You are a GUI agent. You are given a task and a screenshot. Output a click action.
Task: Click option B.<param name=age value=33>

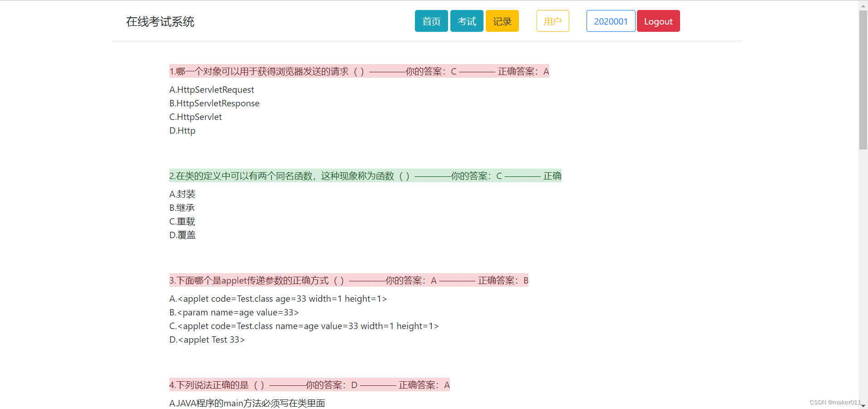point(233,312)
